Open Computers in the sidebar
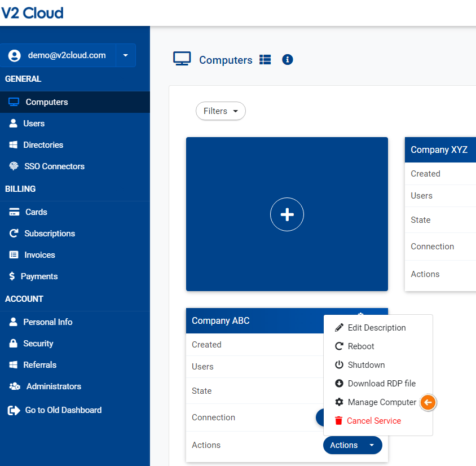The image size is (476, 466). point(75,102)
